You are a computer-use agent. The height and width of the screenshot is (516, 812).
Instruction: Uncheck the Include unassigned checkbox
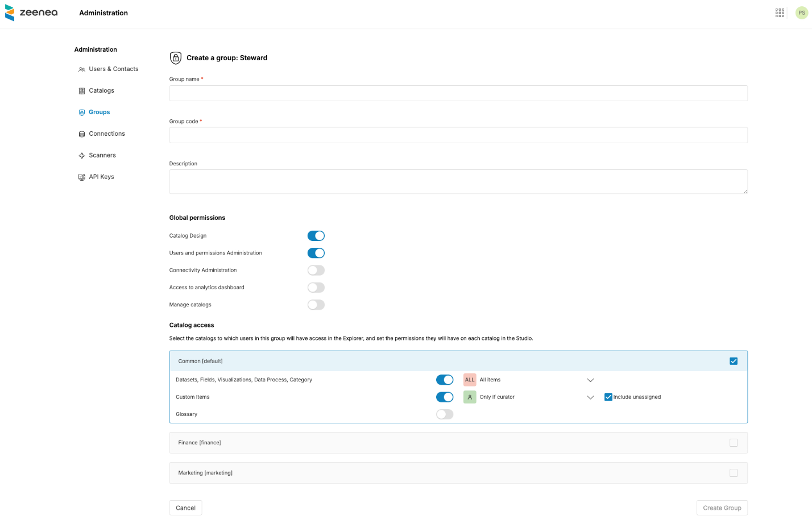point(608,397)
